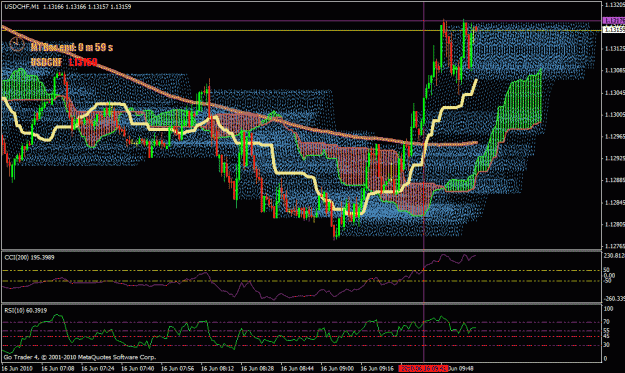Click the -260.339 CCI scale value
The width and height of the screenshot is (625, 373).
point(614,298)
